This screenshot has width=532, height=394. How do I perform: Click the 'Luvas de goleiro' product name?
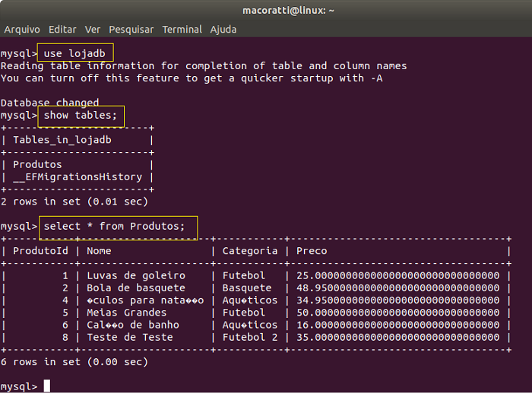pyautogui.click(x=136, y=276)
